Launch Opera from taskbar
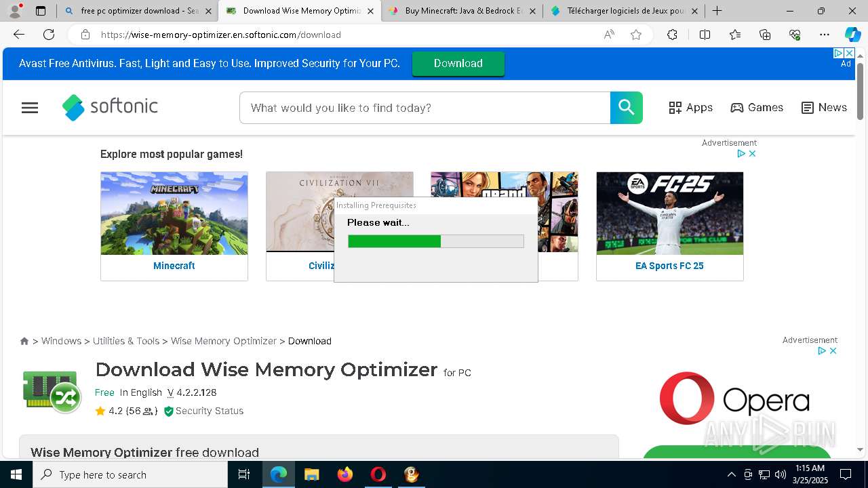868x488 pixels. [x=378, y=474]
